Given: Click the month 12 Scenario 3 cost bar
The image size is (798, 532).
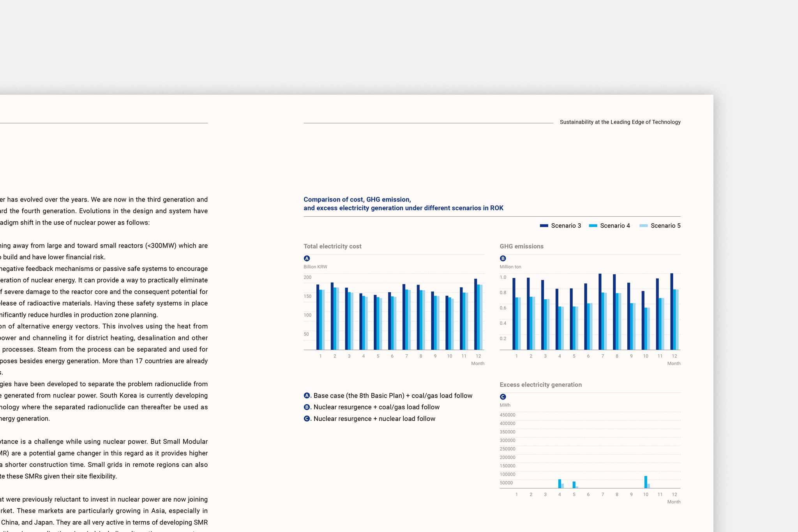Looking at the screenshot, I should click(475, 314).
